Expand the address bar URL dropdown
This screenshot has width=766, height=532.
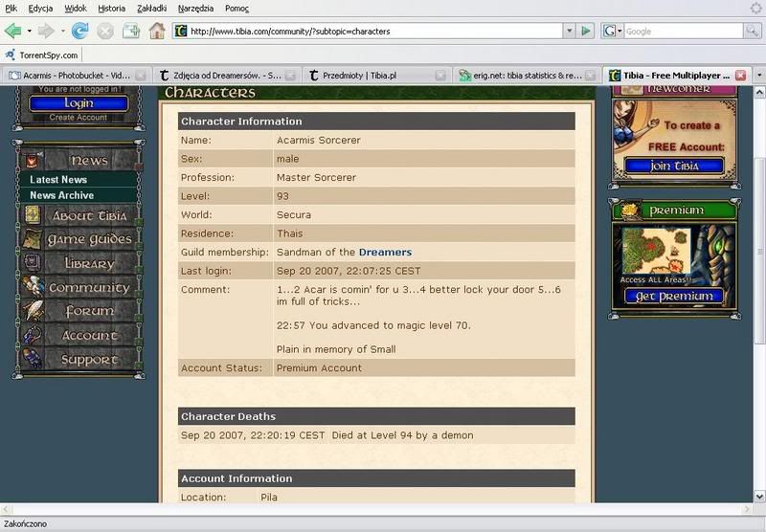click(x=569, y=32)
